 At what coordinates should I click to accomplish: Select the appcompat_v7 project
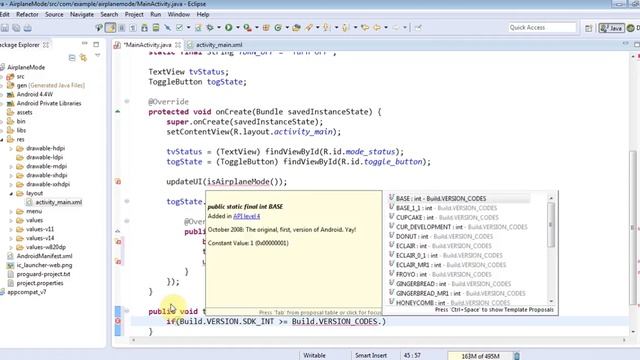pyautogui.click(x=27, y=292)
